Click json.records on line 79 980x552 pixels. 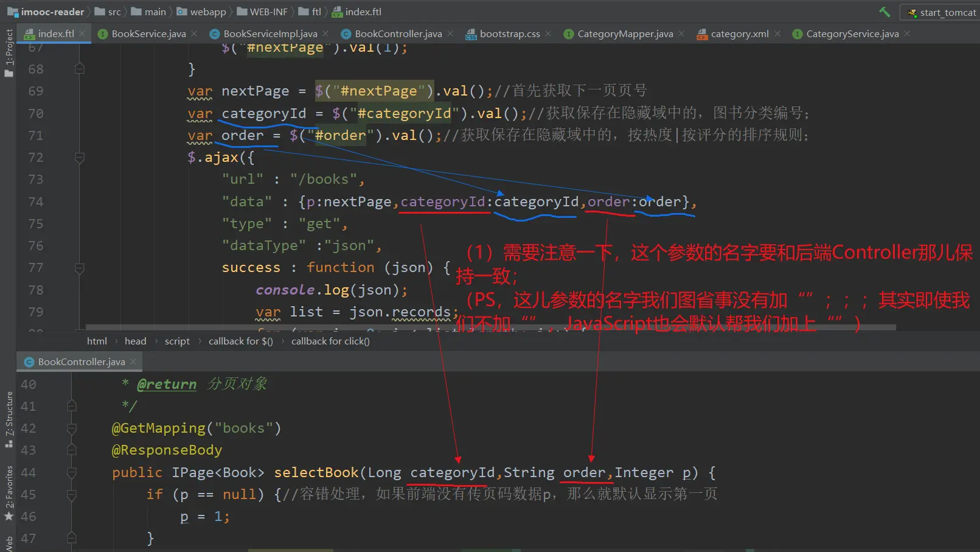[x=400, y=312]
